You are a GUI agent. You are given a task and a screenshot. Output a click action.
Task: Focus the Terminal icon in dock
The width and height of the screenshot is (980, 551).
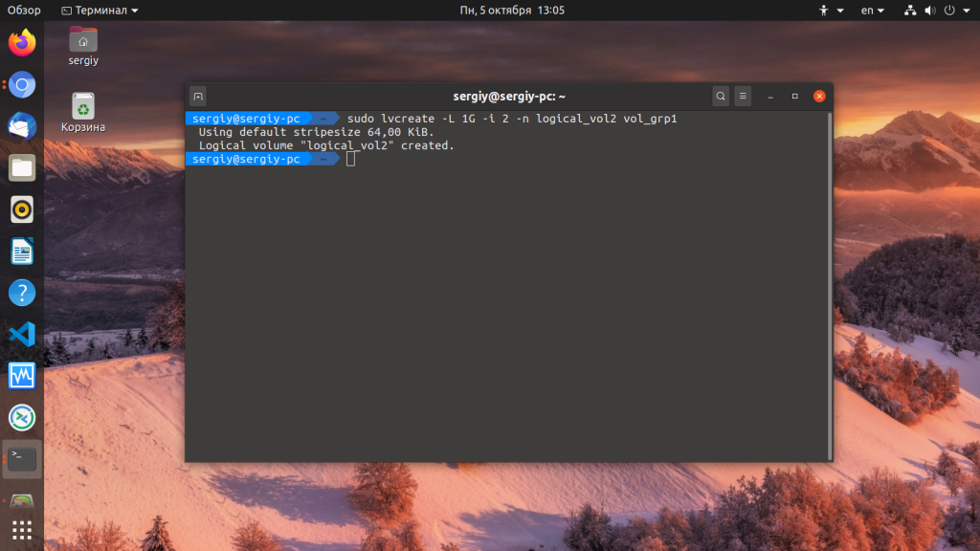pos(22,459)
